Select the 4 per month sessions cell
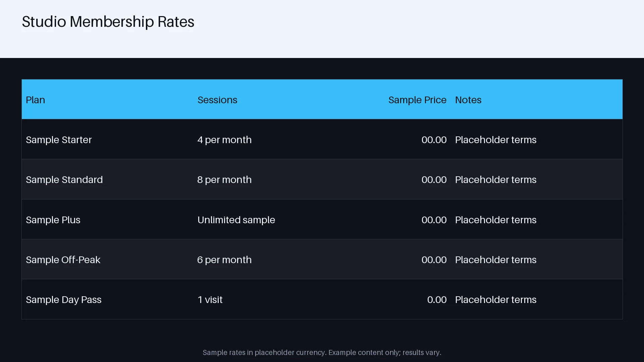644x362 pixels. click(x=224, y=140)
